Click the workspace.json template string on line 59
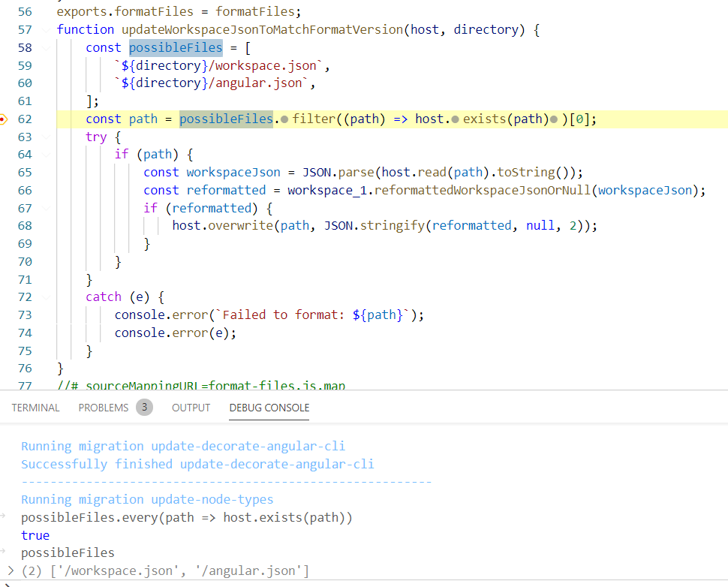Viewport: 728px width, 587px height. tap(218, 66)
